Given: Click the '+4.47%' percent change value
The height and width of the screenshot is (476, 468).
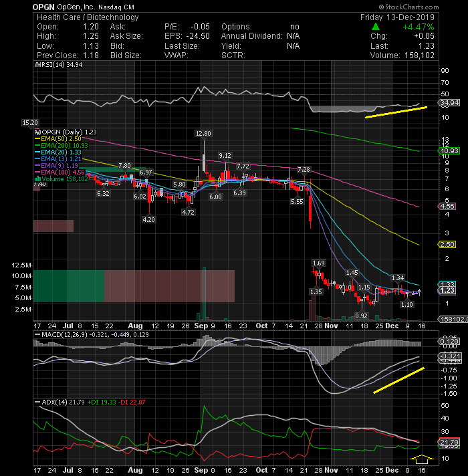Looking at the screenshot, I should [419, 27].
